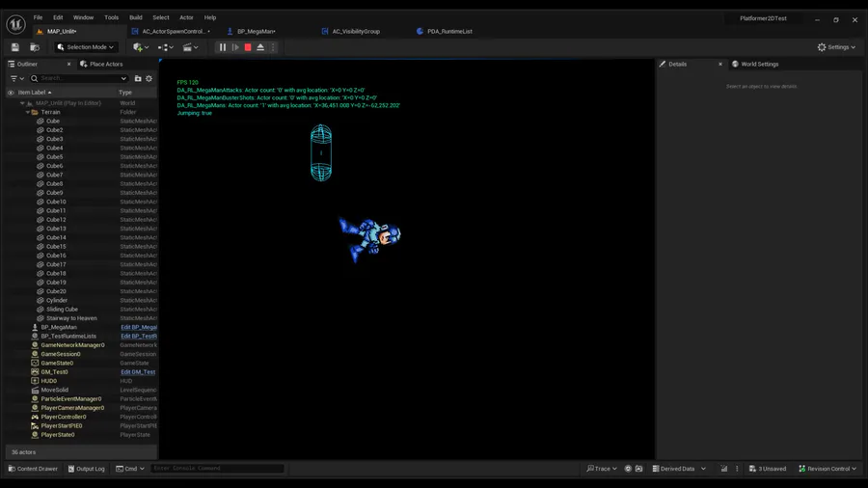Switch to the PDA_RuntimeList tab
868x488 pixels.
[x=449, y=32]
